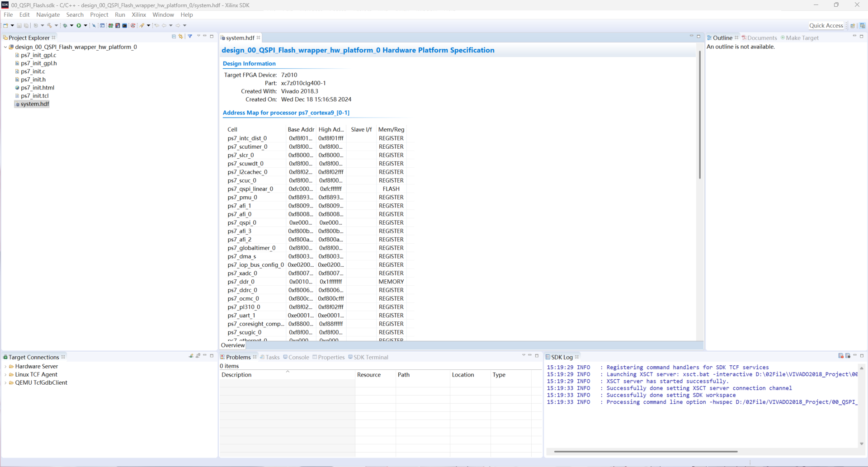Click the ps7_qspi_linear_0 cell row
This screenshot has height=467, width=868.
316,189
